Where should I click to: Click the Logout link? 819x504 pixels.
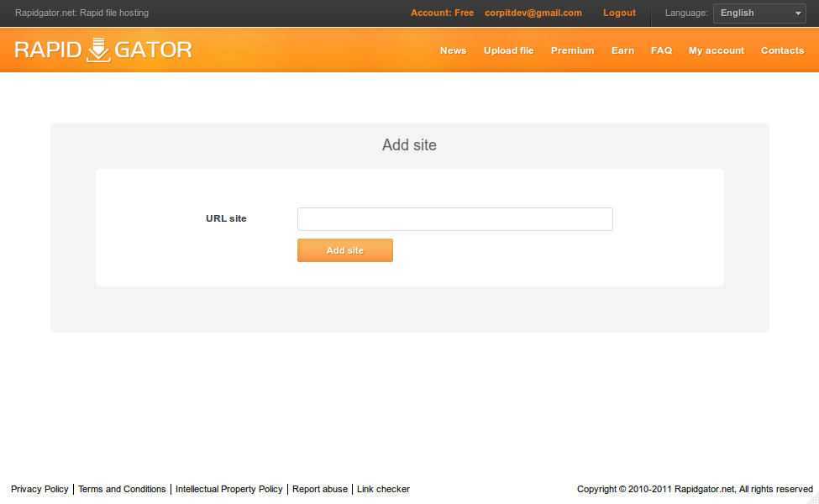(619, 13)
